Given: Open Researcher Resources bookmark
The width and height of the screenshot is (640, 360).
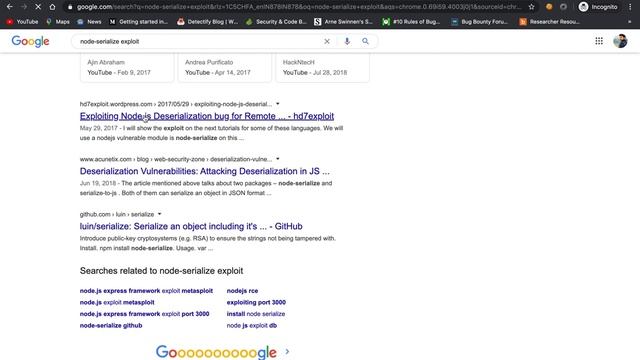Looking at the screenshot, I should click(549, 22).
